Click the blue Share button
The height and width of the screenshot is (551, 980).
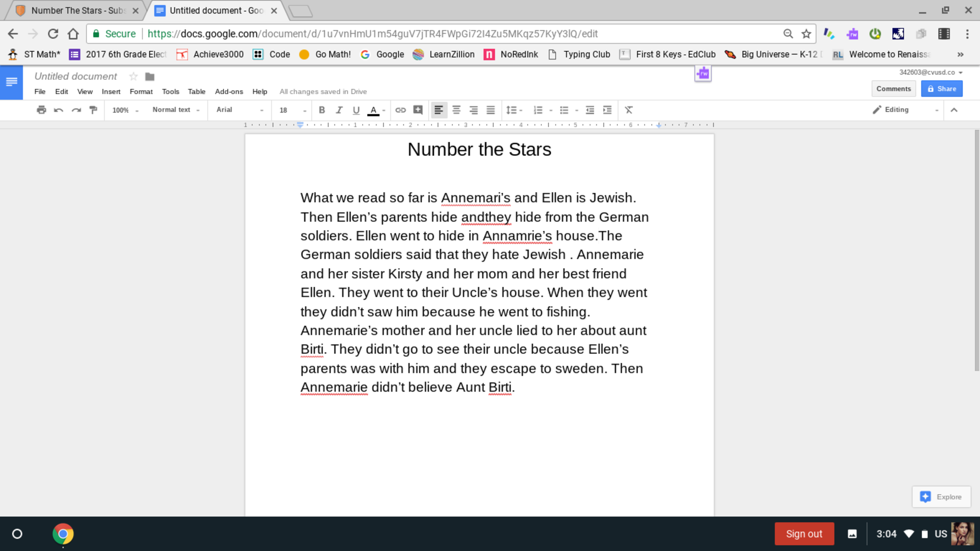pos(941,89)
